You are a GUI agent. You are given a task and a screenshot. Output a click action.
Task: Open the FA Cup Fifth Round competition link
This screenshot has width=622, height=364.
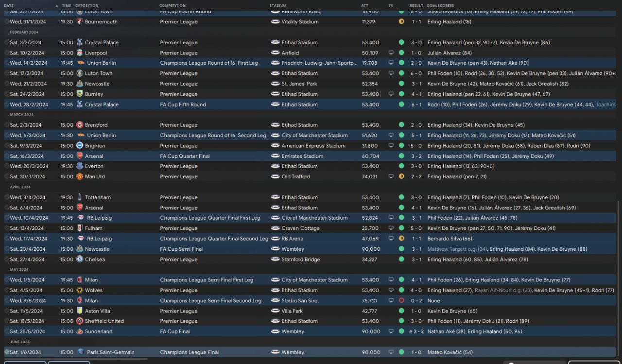click(x=183, y=104)
